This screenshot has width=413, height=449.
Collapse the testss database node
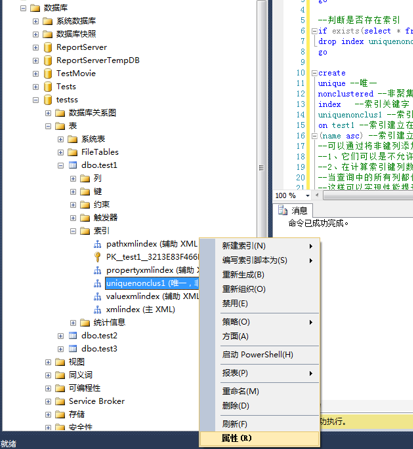[36, 100]
